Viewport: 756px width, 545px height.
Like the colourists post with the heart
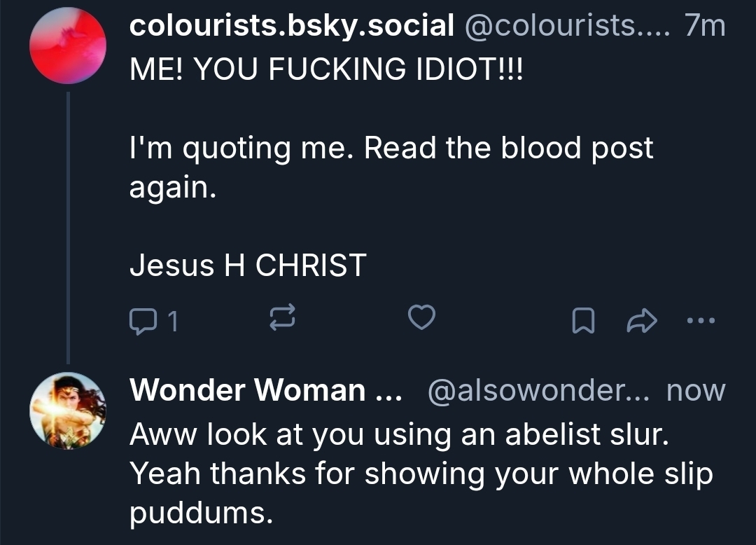click(421, 319)
